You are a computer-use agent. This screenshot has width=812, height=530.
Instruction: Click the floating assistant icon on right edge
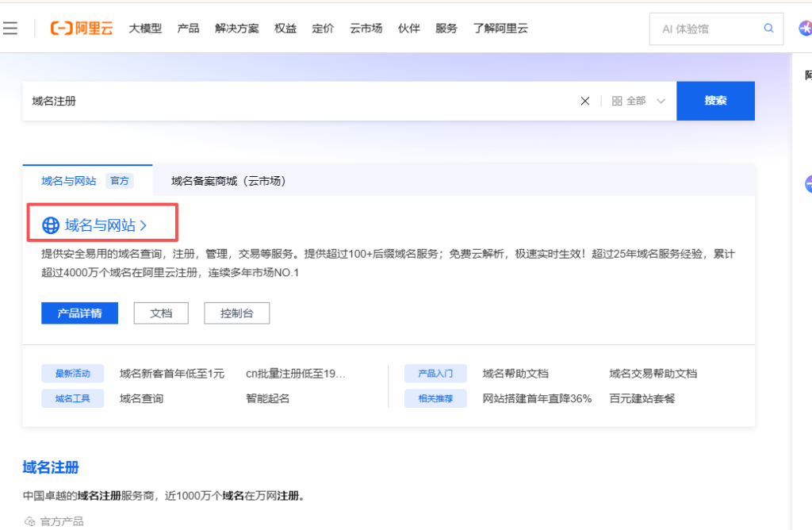click(x=808, y=185)
